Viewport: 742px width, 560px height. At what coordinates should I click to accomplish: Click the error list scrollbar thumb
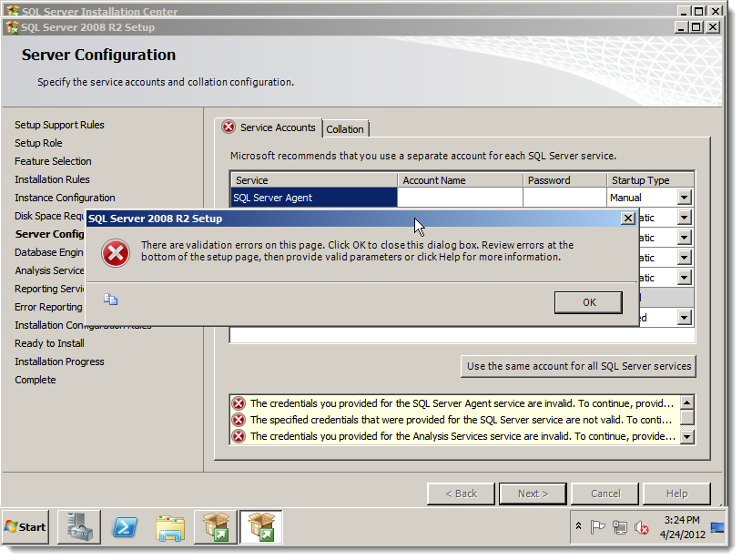coord(686,418)
